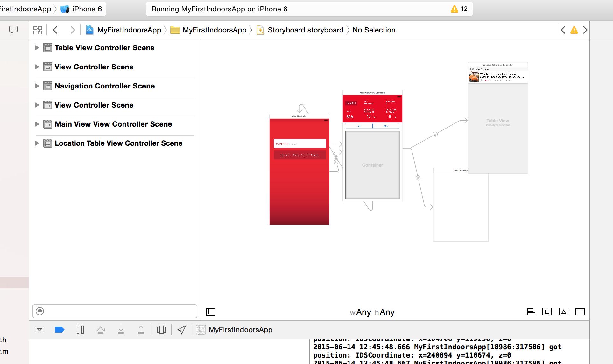Select Main View View Controller Scene
Screen dimensions: 613x364
[113, 124]
